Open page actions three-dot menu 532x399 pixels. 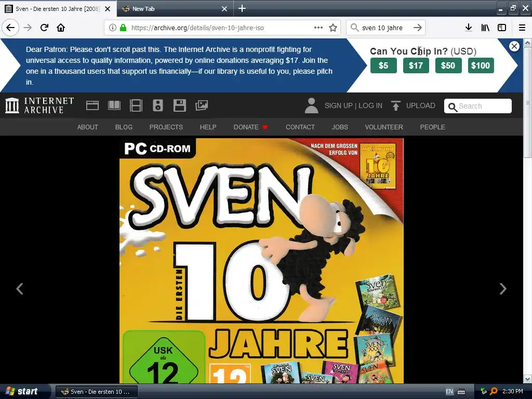[318, 28]
